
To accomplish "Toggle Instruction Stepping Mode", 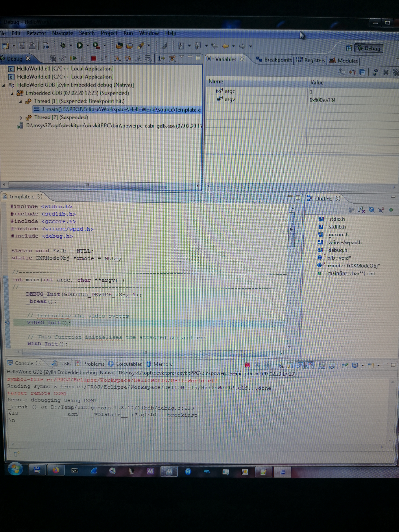I will pos(162,58).
